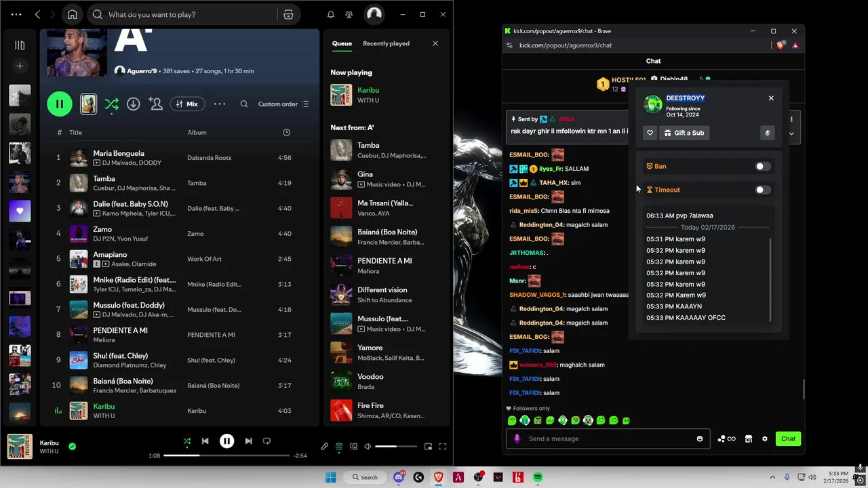The width and height of the screenshot is (868, 488).
Task: Skip to the next track
Action: point(248,441)
